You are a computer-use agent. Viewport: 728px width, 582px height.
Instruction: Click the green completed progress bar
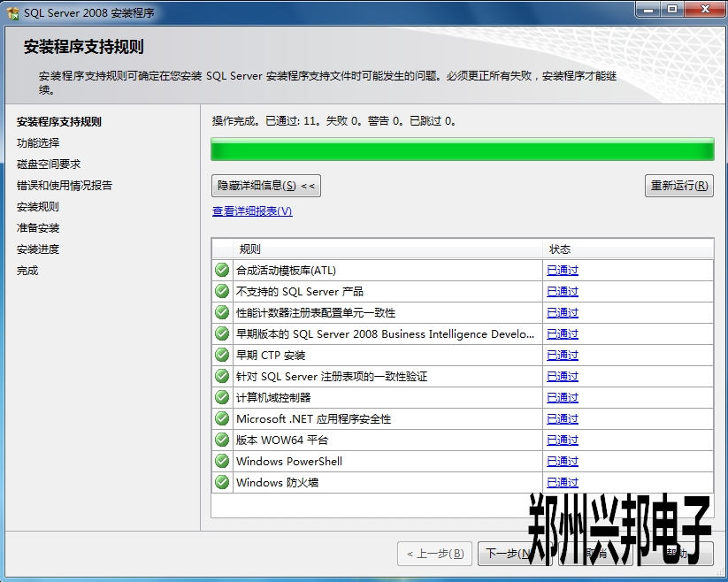[x=463, y=149]
